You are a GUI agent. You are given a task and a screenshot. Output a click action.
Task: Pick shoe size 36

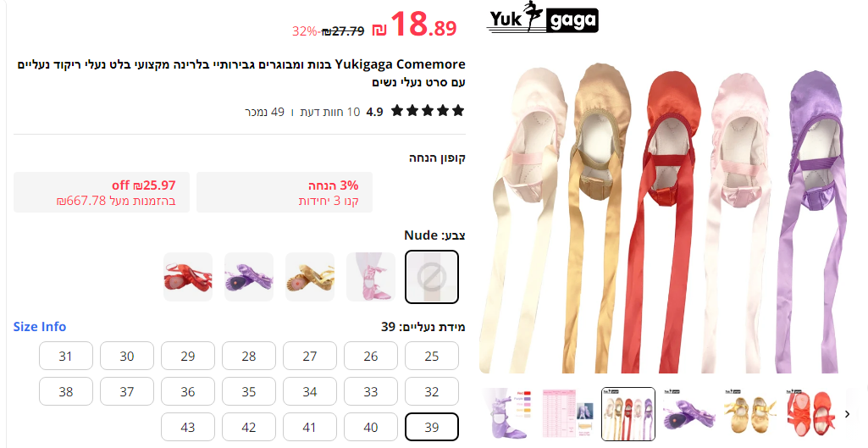click(x=188, y=391)
